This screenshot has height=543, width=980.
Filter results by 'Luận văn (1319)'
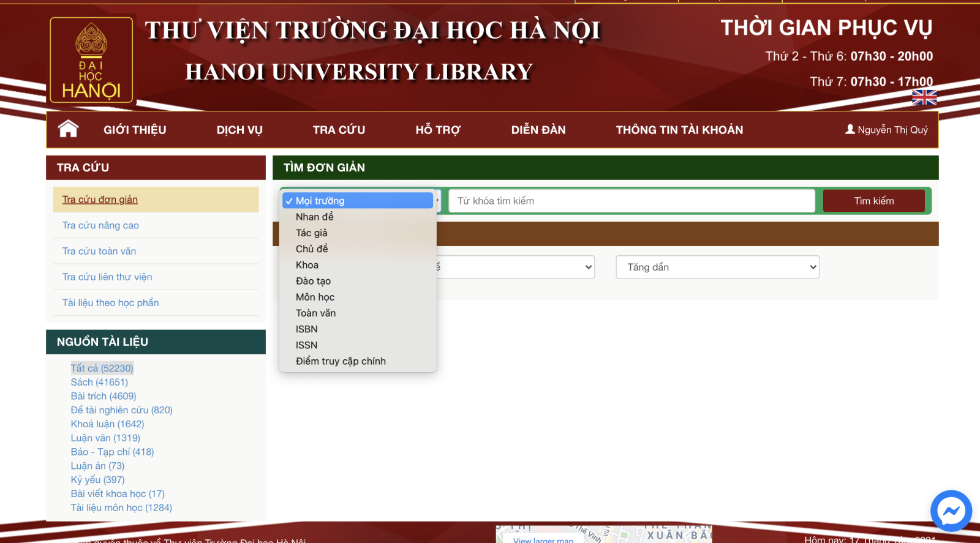click(x=105, y=438)
